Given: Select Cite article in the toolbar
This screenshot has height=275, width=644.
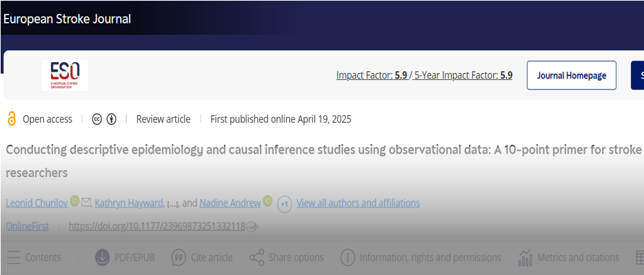Looking at the screenshot, I should 202,258.
